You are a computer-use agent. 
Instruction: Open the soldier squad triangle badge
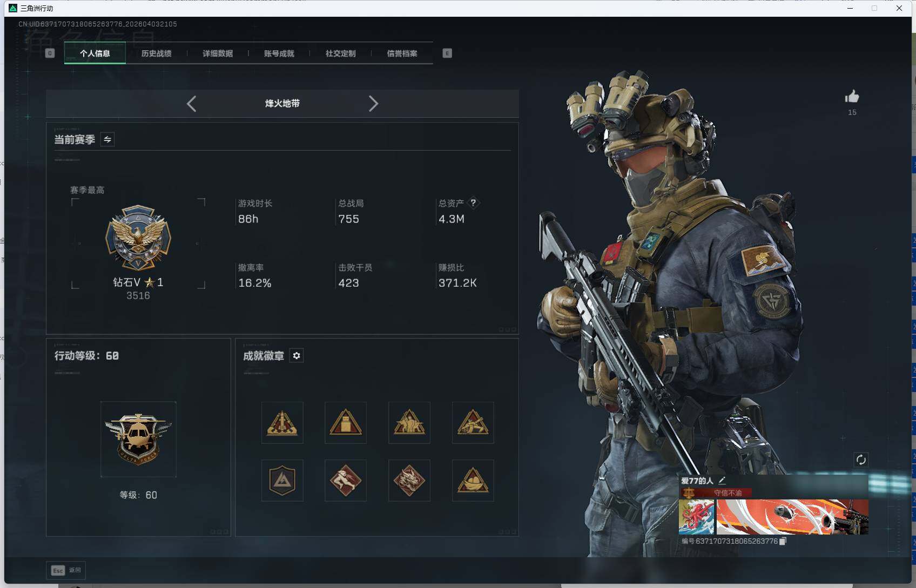point(409,423)
